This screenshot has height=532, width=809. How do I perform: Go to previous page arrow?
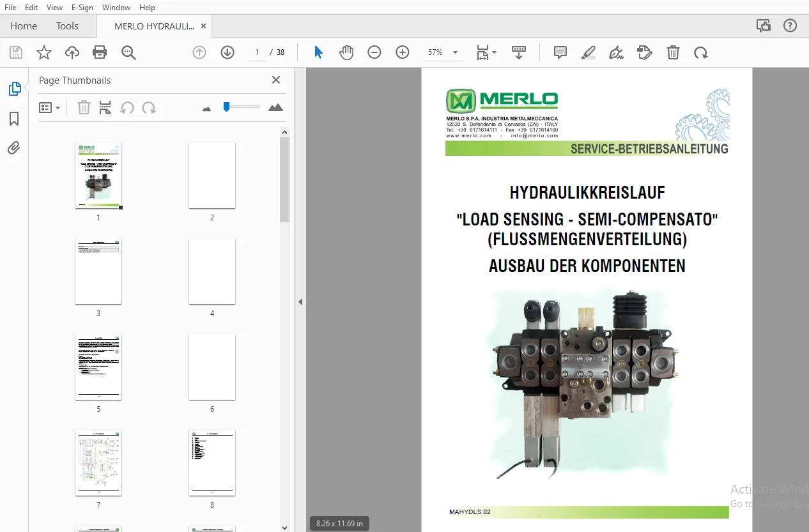coord(199,52)
